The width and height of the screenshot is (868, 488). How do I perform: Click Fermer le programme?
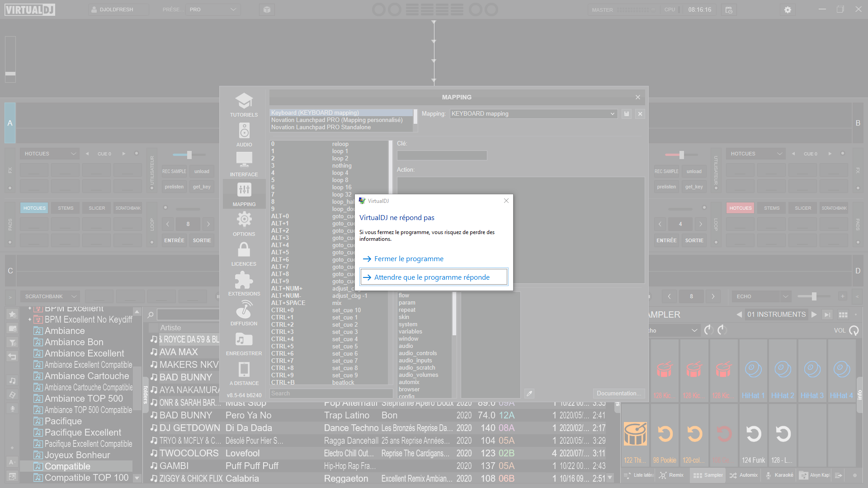tap(434, 258)
